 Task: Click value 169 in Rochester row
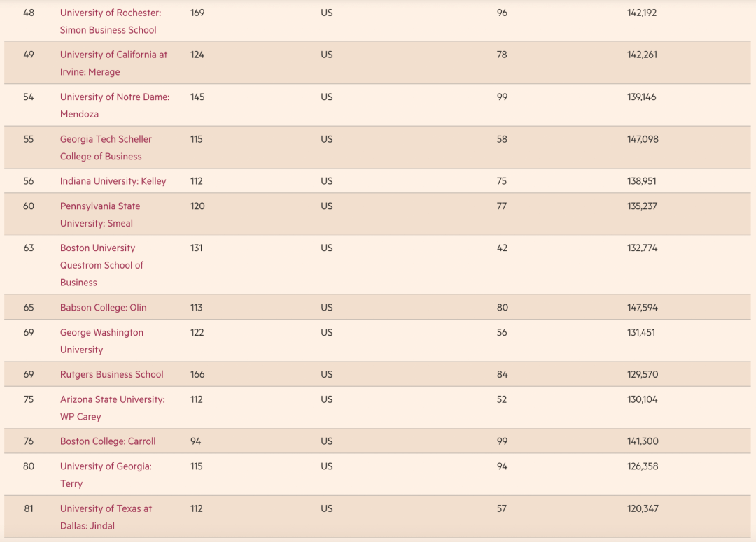coord(197,13)
